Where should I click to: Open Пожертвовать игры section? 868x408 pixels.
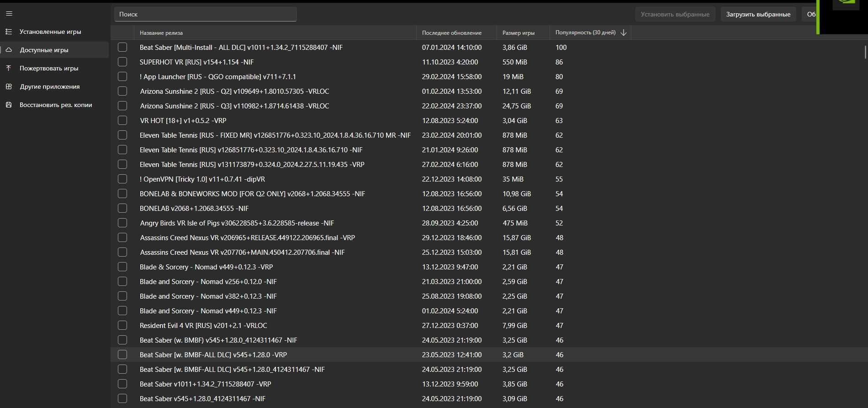click(x=54, y=68)
